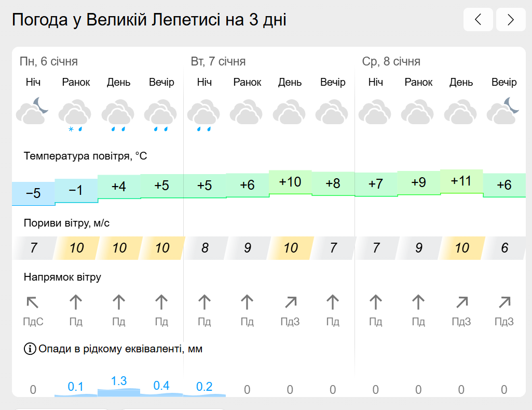Open the Пн, 6 січня day heading
Image resolution: width=532 pixels, height=410 pixels.
pyautogui.click(x=49, y=61)
